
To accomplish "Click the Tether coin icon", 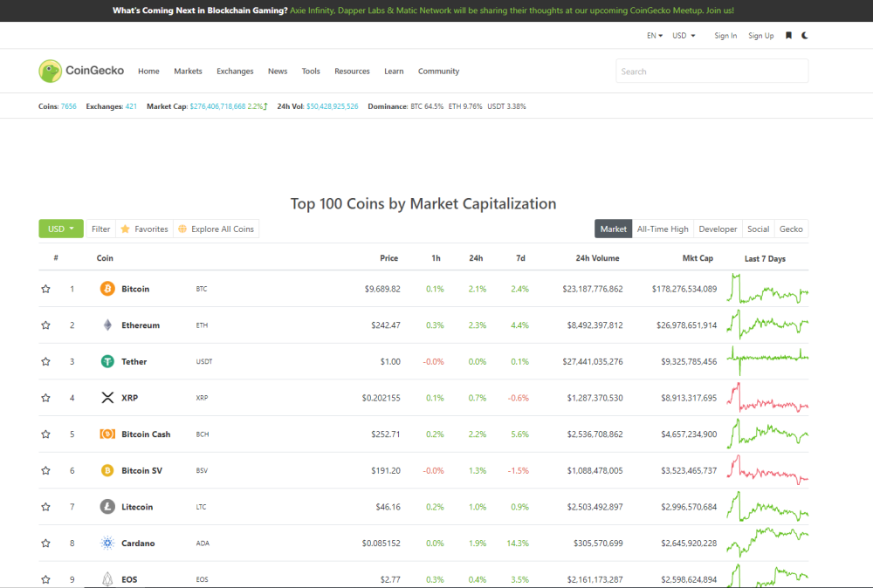I will pos(107,361).
